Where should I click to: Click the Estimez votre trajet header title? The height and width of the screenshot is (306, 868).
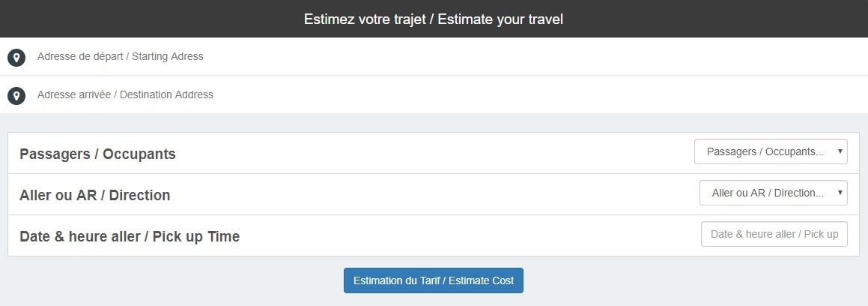[434, 19]
